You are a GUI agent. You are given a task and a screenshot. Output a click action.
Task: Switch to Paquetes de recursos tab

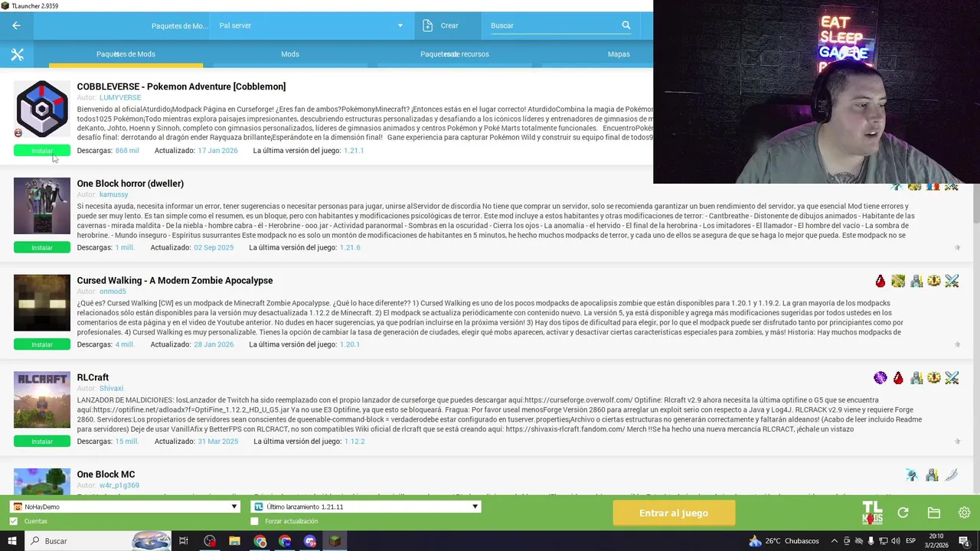pos(455,54)
